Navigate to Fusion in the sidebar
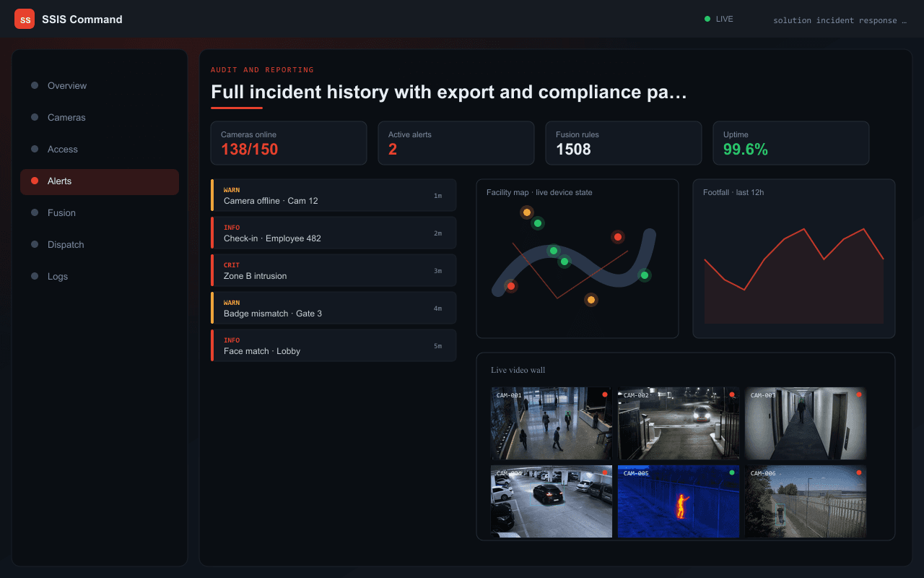This screenshot has height=578, width=924. tap(100, 213)
